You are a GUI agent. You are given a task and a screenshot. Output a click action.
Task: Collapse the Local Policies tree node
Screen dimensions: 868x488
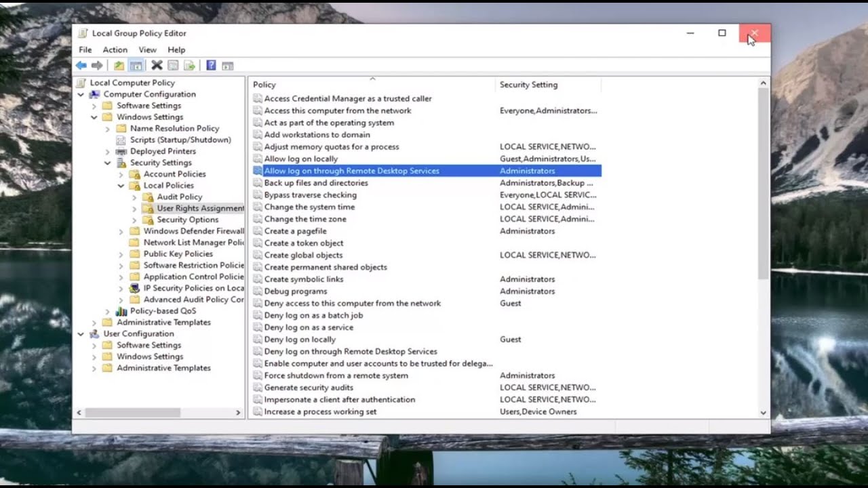click(x=121, y=185)
